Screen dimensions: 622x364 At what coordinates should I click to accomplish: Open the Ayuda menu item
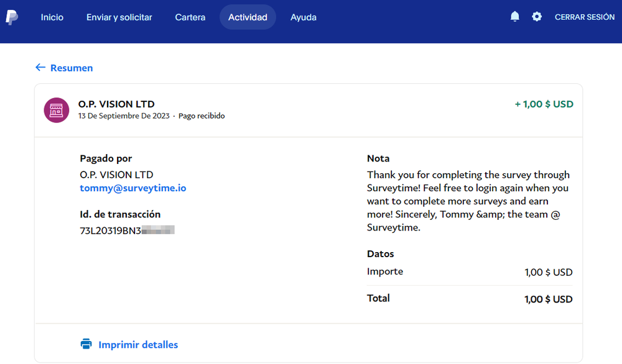point(304,17)
